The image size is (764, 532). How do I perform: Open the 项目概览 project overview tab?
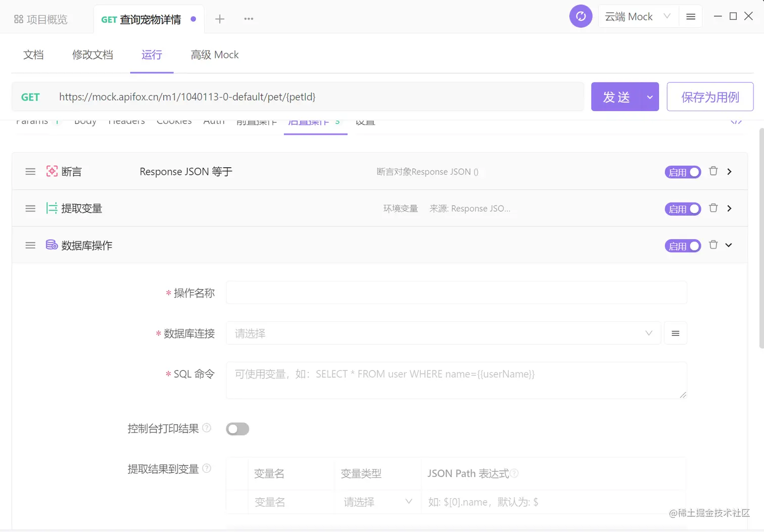[x=41, y=19]
